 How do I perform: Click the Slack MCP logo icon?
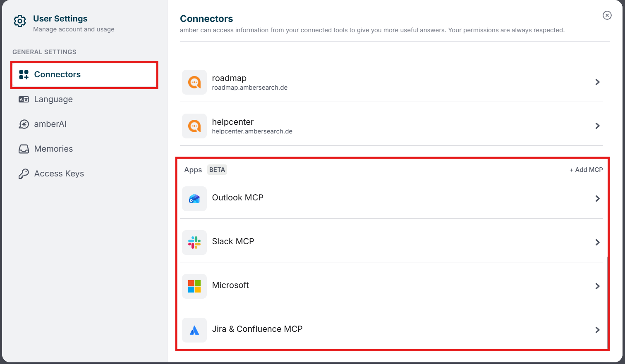click(194, 243)
